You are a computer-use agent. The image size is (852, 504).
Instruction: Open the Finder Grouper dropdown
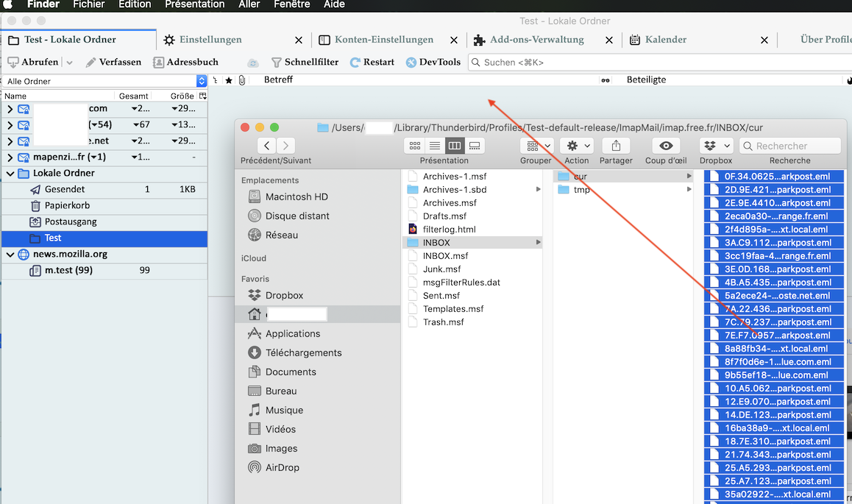(536, 146)
